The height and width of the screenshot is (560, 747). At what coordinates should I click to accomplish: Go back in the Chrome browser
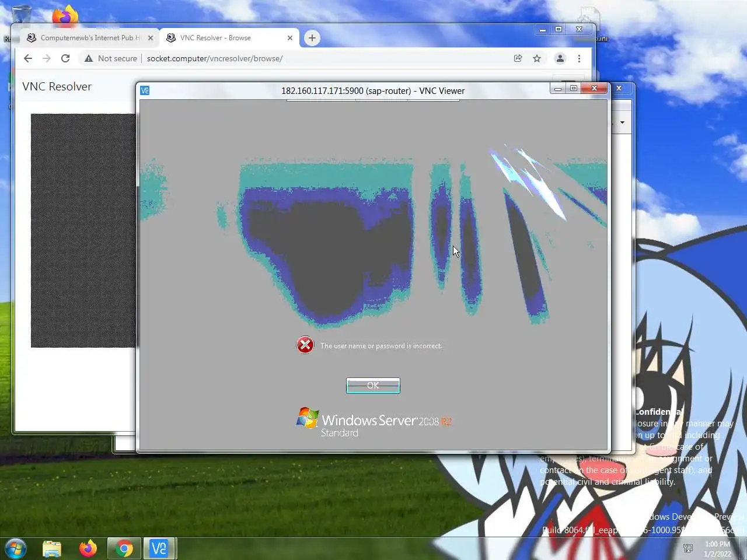point(27,58)
